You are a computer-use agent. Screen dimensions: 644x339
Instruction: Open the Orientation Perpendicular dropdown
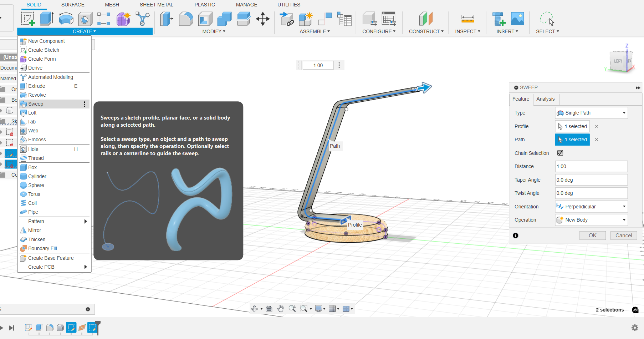(x=591, y=207)
